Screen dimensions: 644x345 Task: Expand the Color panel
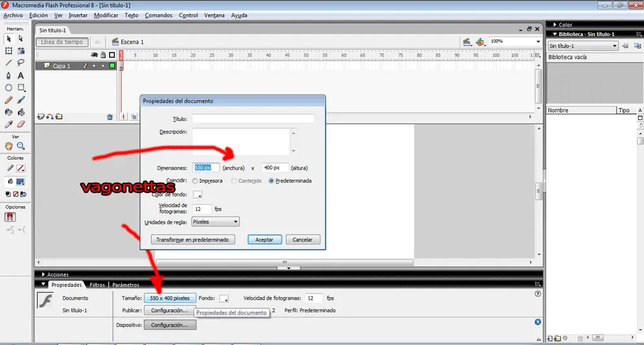click(555, 25)
